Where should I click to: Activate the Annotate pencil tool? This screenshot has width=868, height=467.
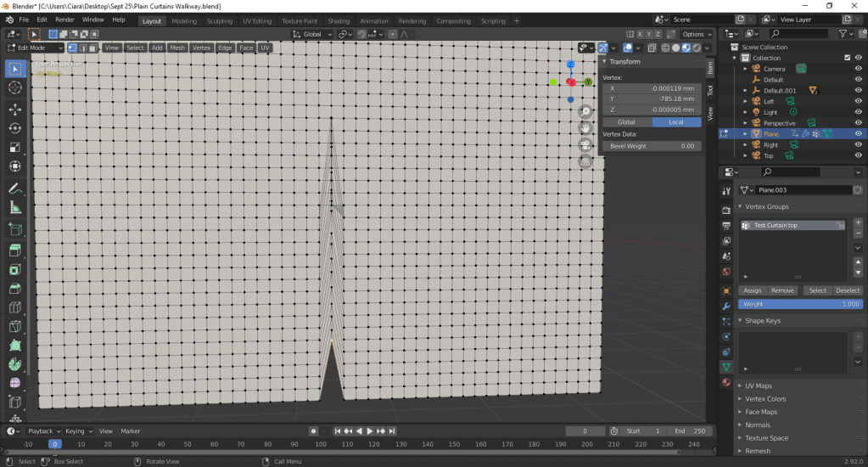click(x=15, y=188)
